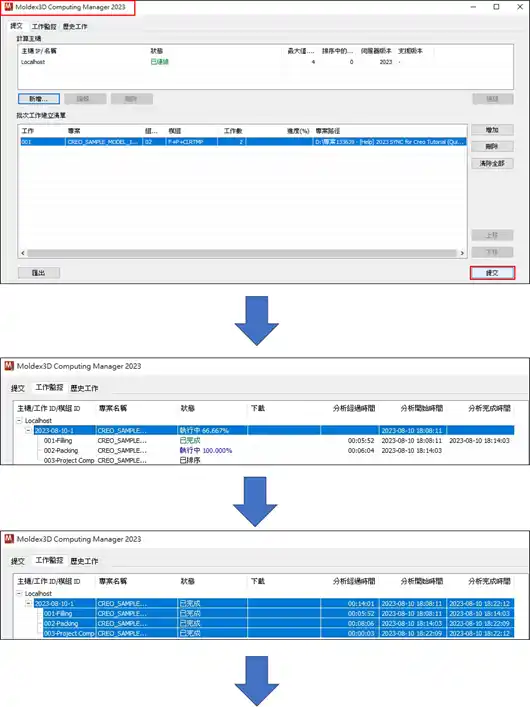Click the horizontal scrollbar thumb of the job list

pyautogui.click(x=242, y=253)
